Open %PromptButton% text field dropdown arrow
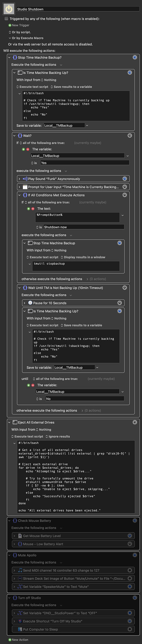This screenshot has height=644, width=142. (122, 215)
